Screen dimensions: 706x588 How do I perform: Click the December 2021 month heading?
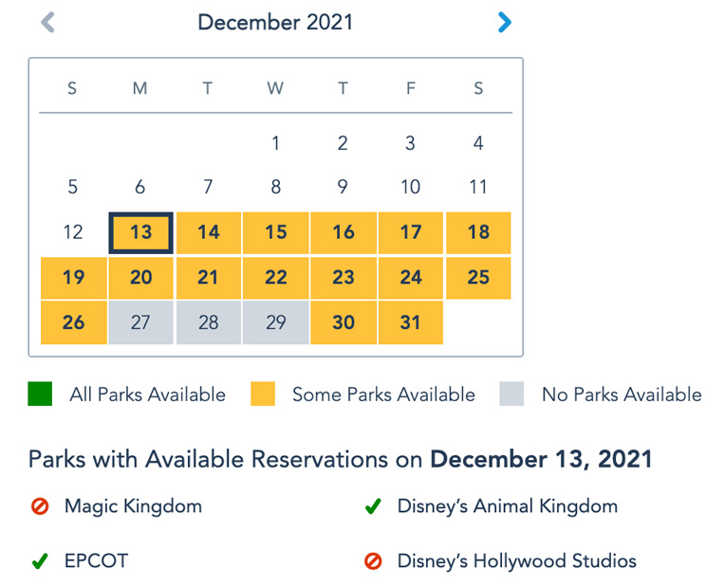tap(275, 22)
